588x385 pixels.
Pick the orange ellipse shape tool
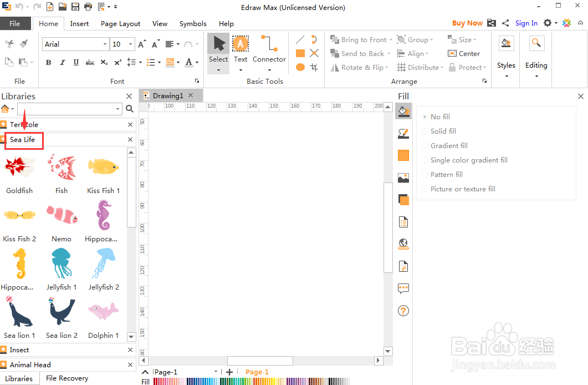click(x=300, y=67)
